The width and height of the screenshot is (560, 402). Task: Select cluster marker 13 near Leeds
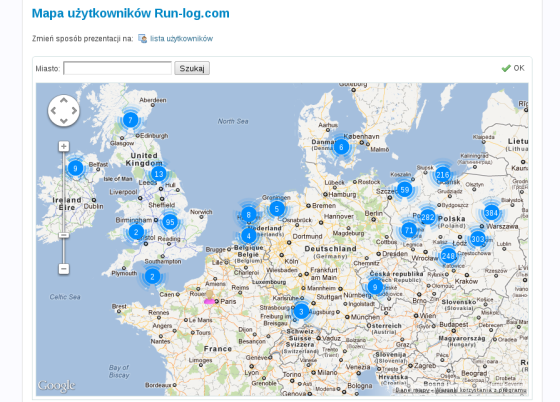(x=159, y=174)
